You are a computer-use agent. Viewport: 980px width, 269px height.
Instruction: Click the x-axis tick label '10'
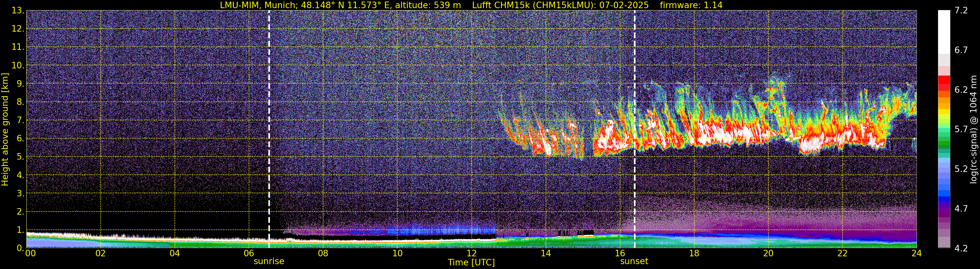pos(397,253)
